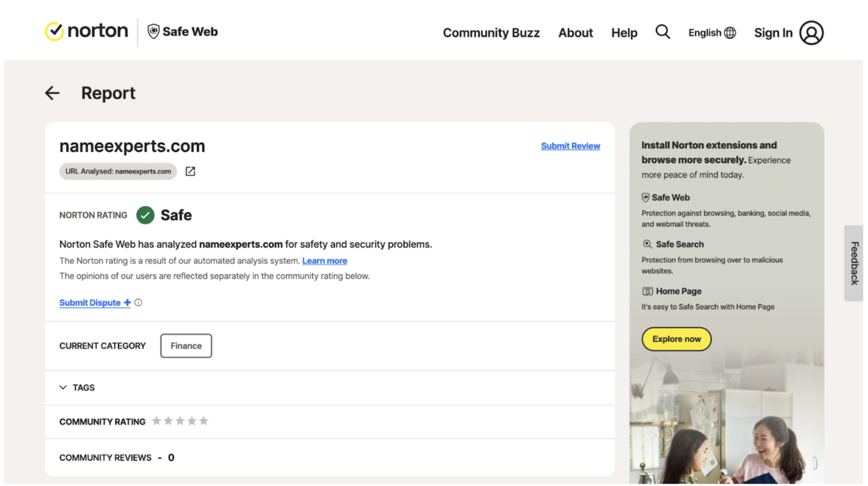Screen dimensions: 868x486
Task: Click the Learn more link
Action: point(324,261)
